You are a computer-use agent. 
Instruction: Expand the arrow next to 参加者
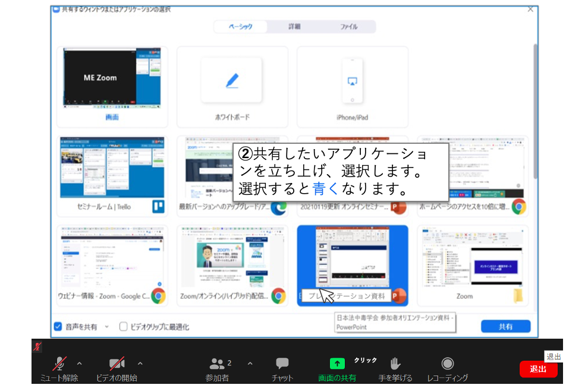point(250,363)
